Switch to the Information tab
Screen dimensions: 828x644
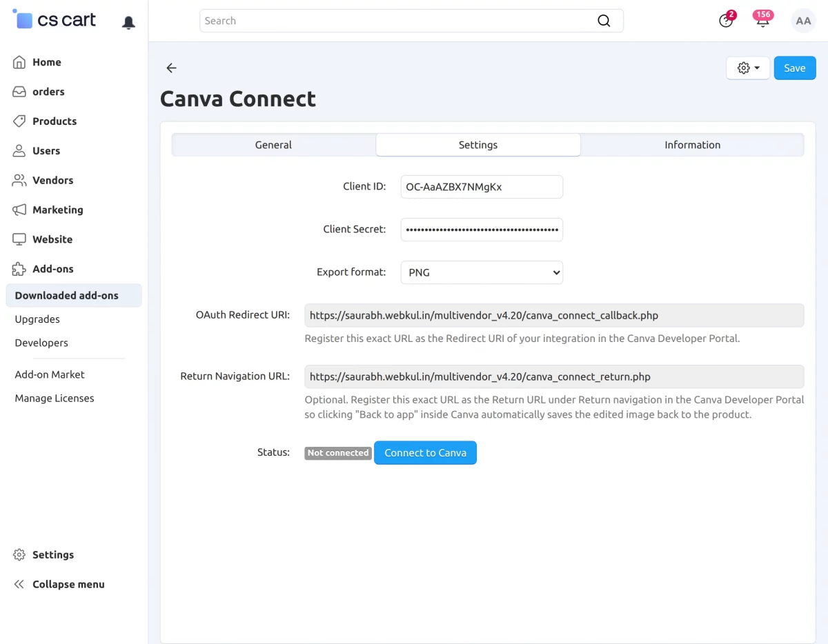pos(692,145)
